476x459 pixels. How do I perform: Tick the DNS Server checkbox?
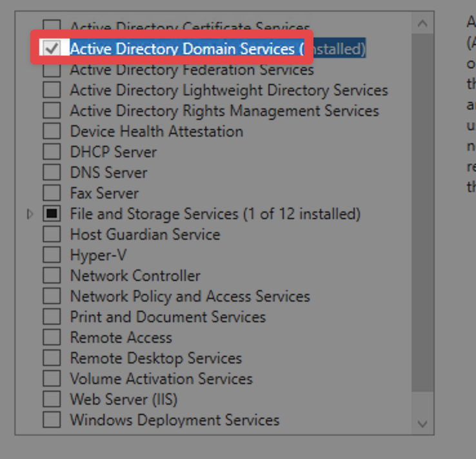pyautogui.click(x=52, y=172)
